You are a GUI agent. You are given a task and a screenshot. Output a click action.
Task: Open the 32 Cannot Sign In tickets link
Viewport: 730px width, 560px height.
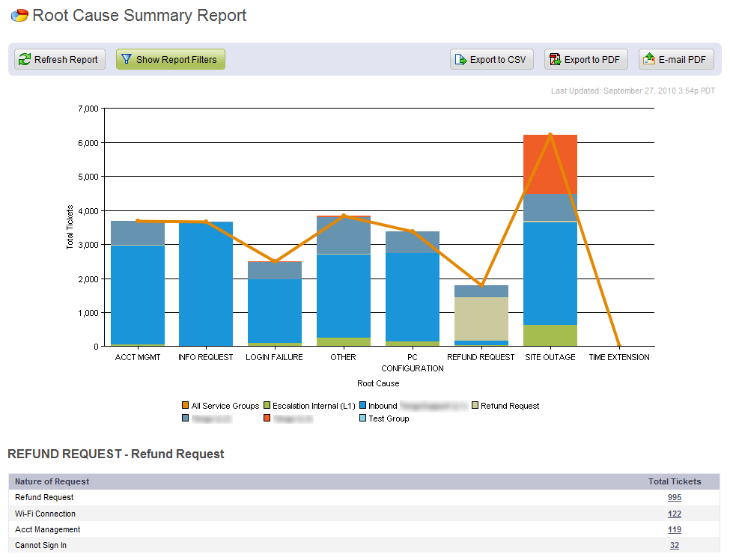(674, 545)
